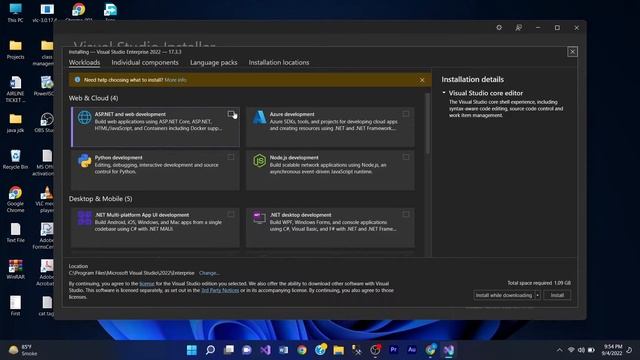Click the Python development logo icon

click(84, 161)
